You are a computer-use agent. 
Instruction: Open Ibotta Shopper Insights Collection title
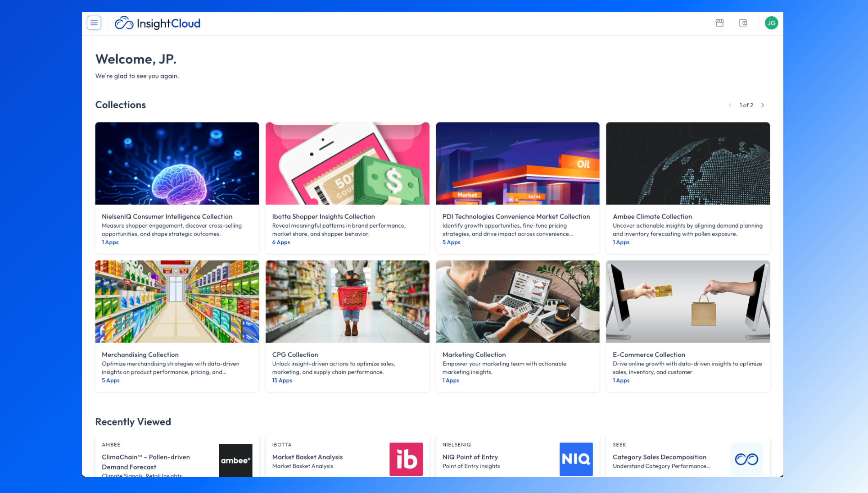[323, 217]
